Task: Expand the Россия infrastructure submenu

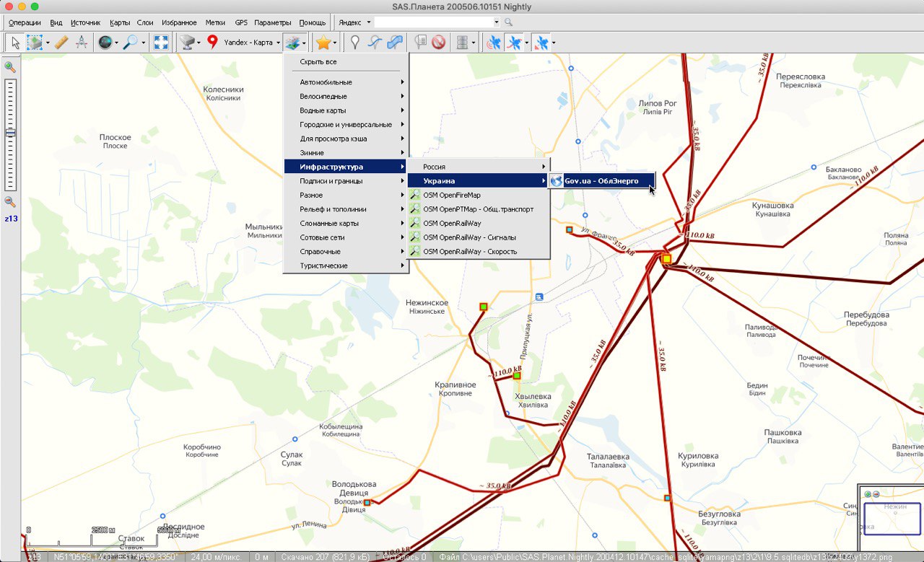Action: pos(479,167)
